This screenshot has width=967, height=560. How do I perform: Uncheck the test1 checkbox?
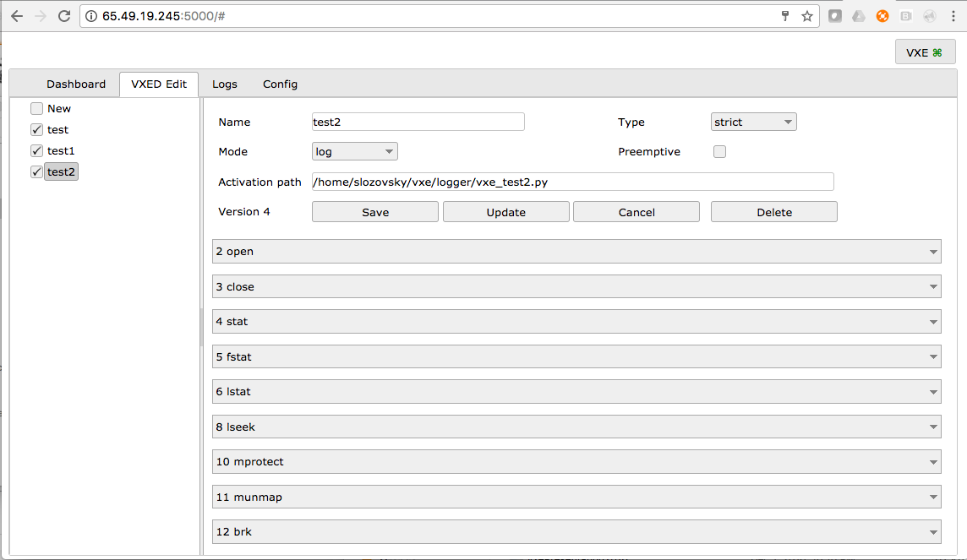36,150
